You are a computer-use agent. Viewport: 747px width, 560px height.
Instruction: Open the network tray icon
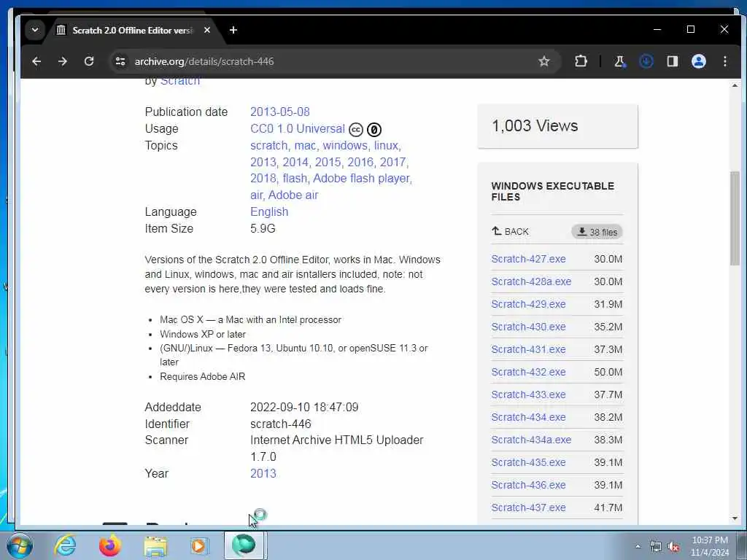coord(656,546)
